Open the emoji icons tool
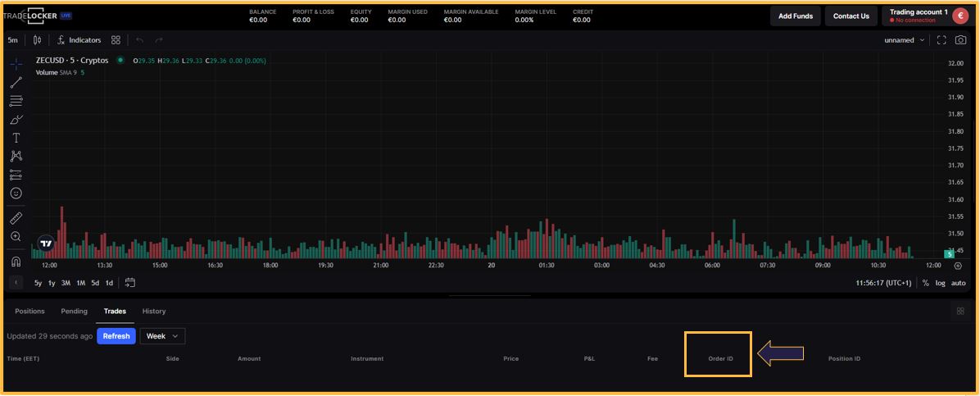 [x=16, y=193]
